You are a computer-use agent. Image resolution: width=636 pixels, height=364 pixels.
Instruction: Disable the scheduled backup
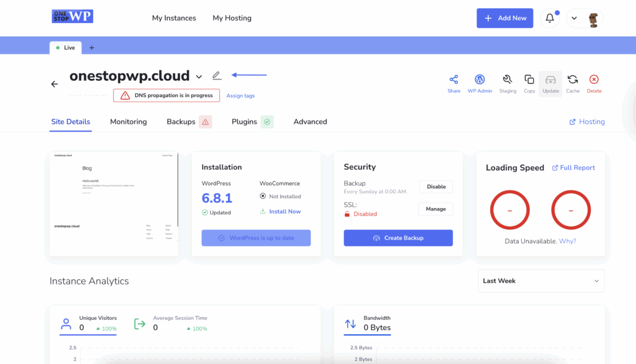(436, 187)
